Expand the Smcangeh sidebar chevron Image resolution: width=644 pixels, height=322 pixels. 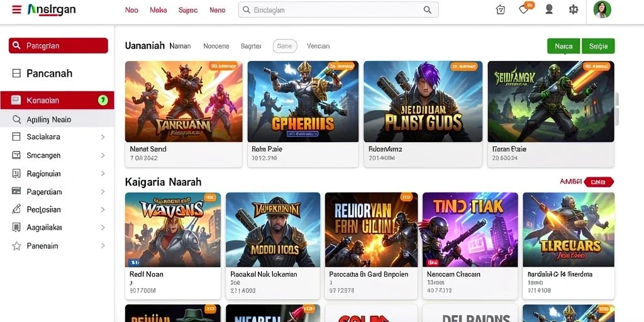103,155
